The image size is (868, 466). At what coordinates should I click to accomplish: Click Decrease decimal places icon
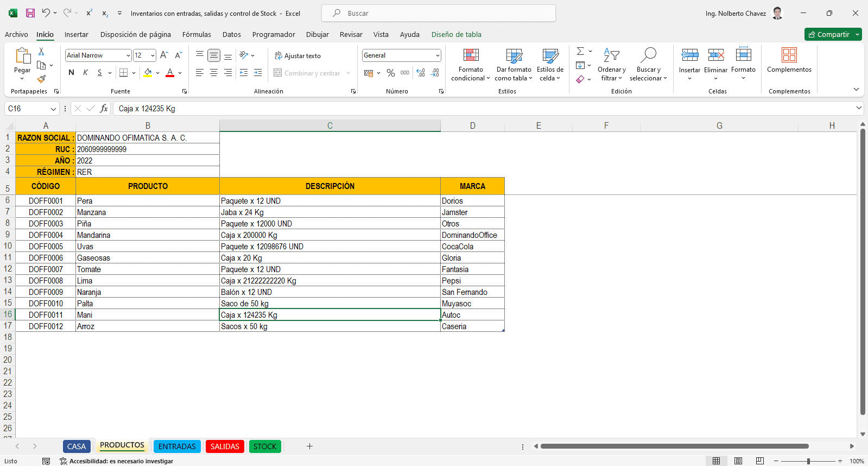(x=435, y=73)
